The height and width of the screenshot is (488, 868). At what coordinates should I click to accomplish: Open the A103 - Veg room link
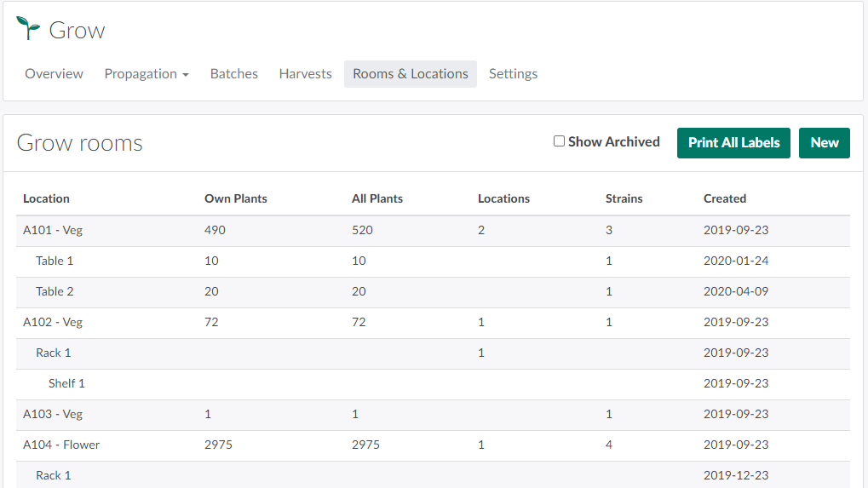click(x=53, y=414)
